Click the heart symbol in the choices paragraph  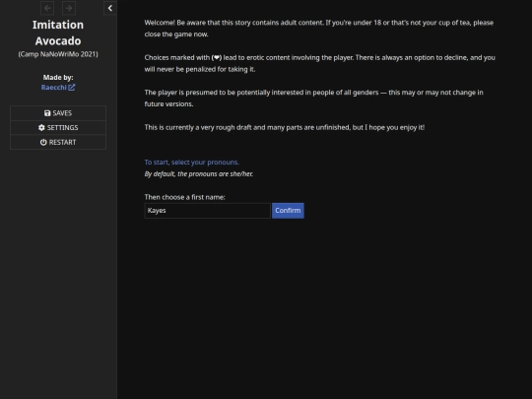point(217,58)
